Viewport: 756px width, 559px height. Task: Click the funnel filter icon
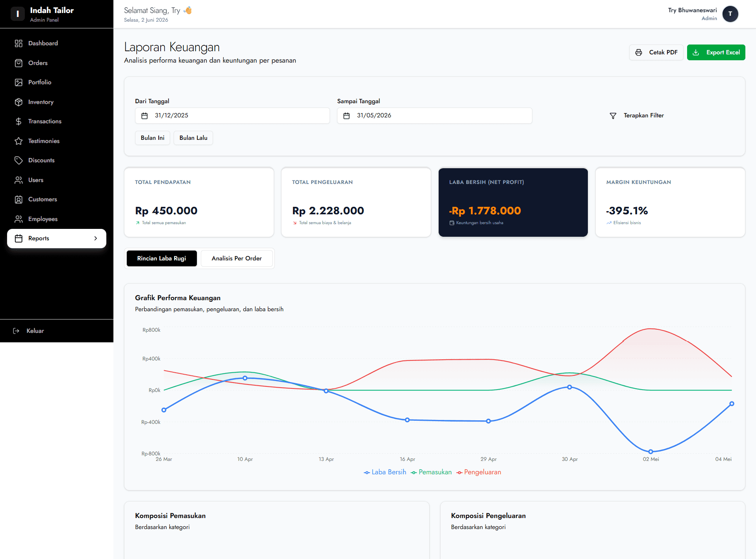pyautogui.click(x=613, y=116)
